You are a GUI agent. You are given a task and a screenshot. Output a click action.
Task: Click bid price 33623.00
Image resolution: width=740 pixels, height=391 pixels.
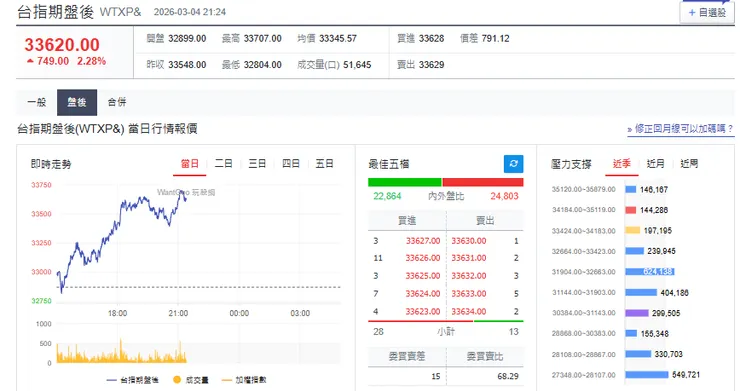coord(423,312)
